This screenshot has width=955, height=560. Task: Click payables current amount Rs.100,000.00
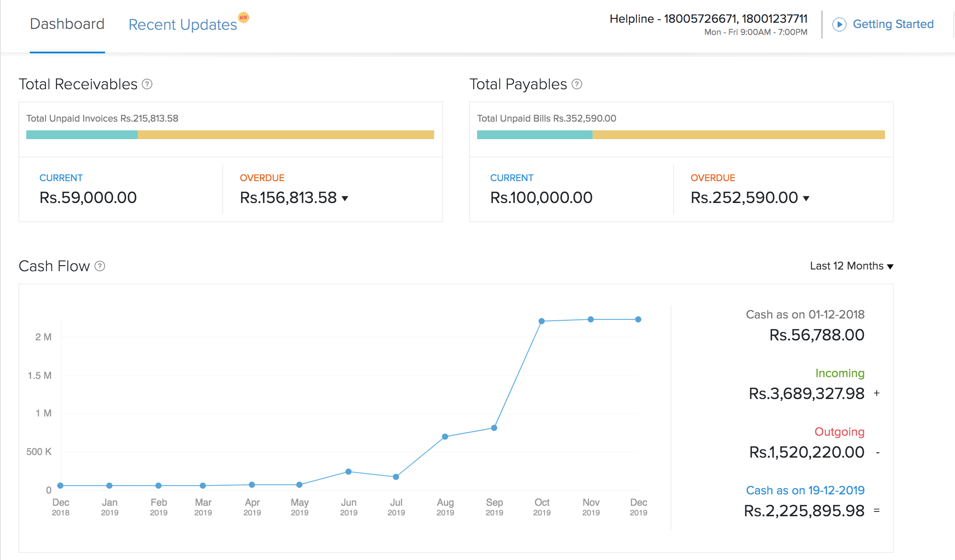541,198
